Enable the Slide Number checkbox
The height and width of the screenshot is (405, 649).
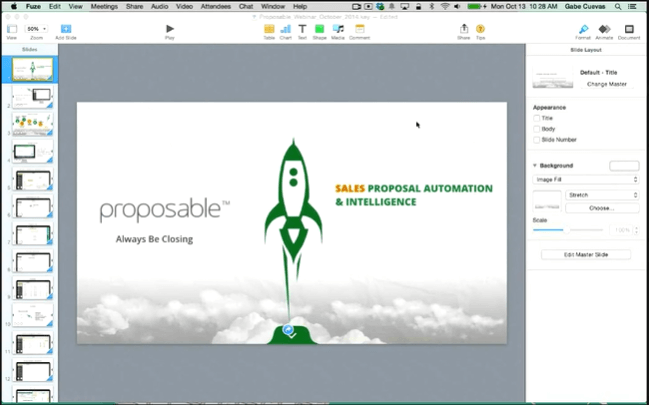point(536,140)
